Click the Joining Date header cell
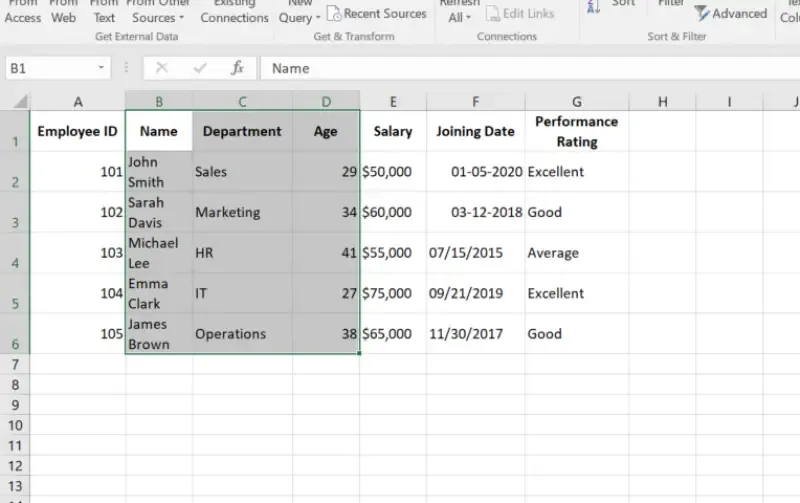Image resolution: width=800 pixels, height=503 pixels. point(476,131)
